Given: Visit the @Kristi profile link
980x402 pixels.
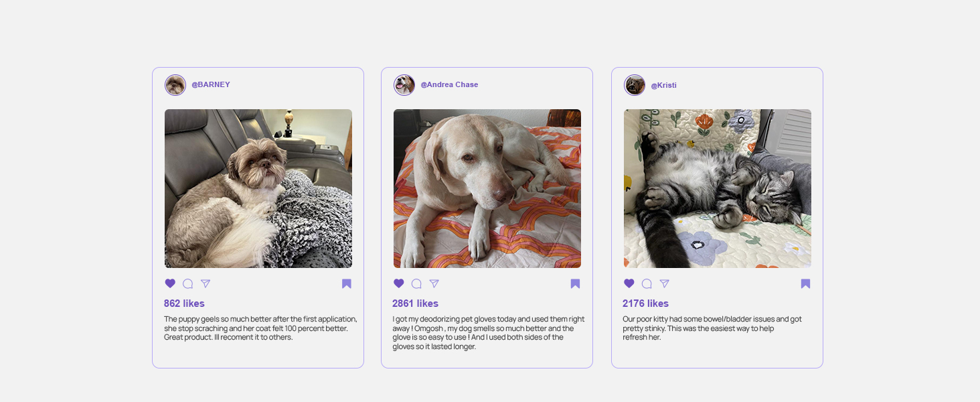Looking at the screenshot, I should point(663,86).
